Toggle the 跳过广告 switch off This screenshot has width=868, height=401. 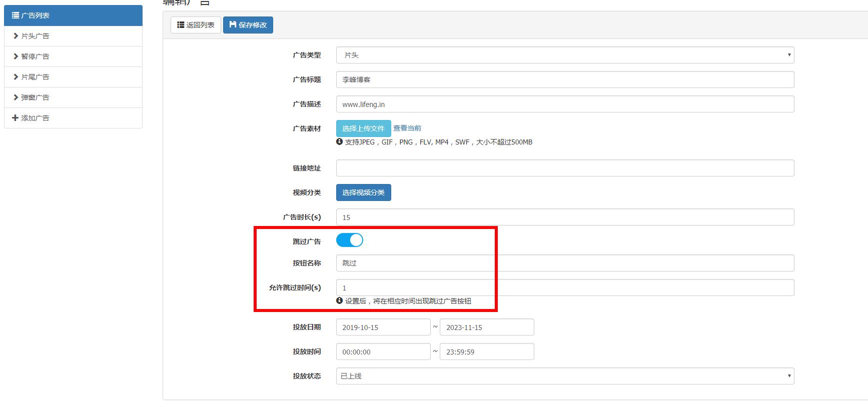[349, 240]
